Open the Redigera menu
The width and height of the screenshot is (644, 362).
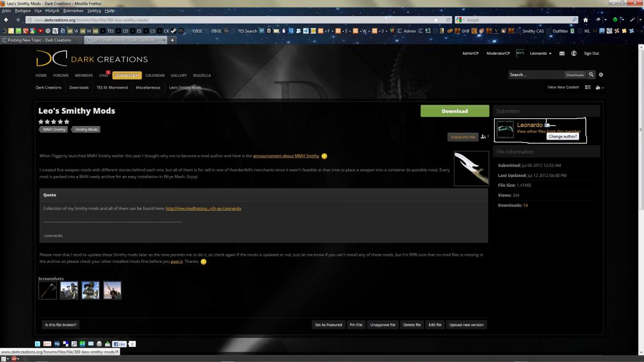coord(23,10)
